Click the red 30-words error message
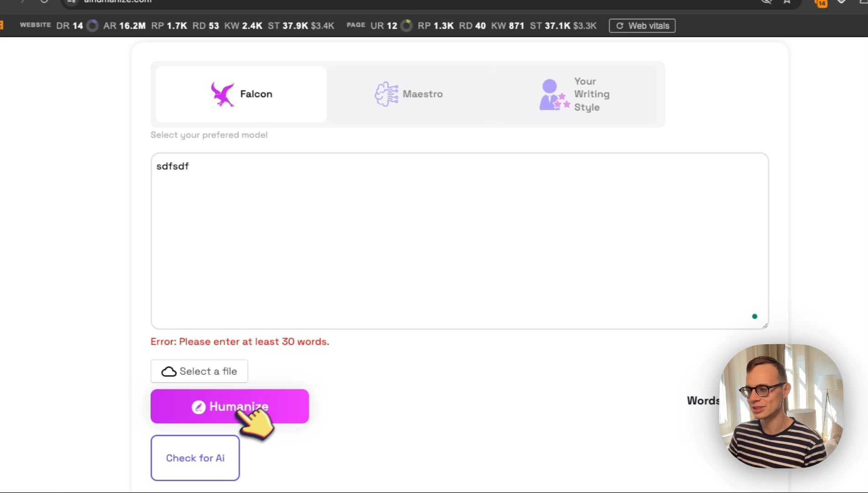The height and width of the screenshot is (493, 868). point(240,341)
